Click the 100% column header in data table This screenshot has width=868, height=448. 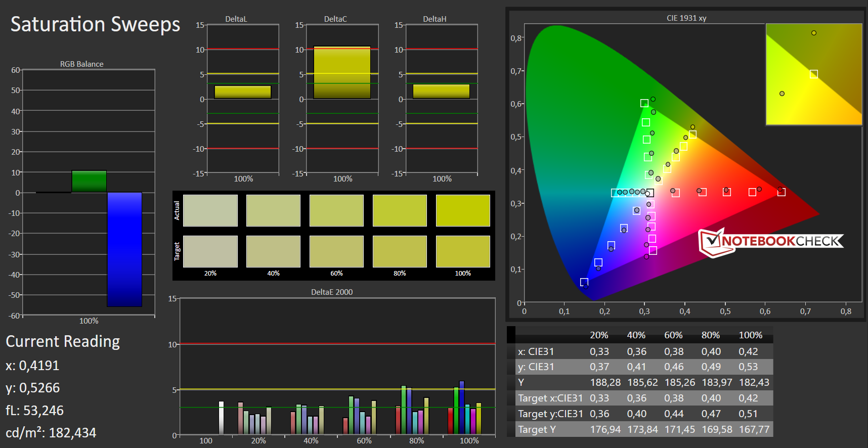click(750, 335)
